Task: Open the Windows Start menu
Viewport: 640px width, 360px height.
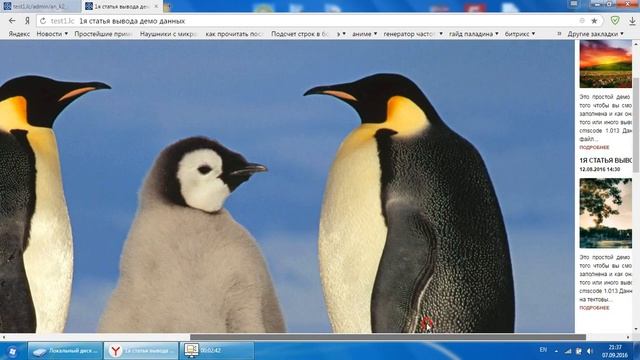Action: click(x=12, y=351)
